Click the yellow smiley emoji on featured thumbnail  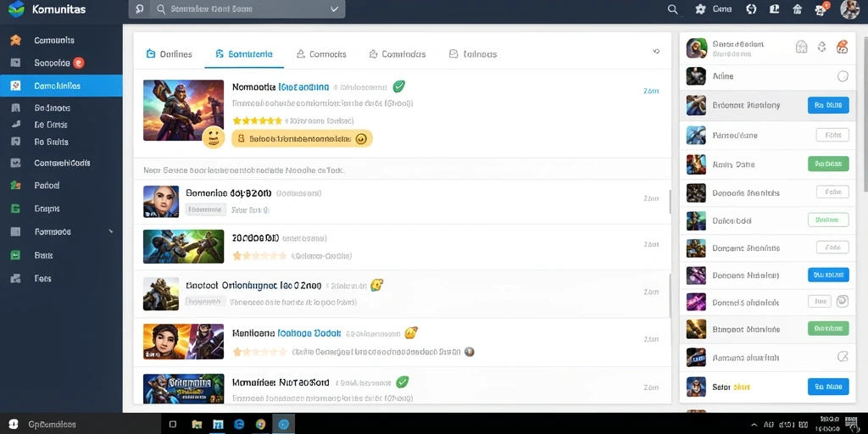pyautogui.click(x=213, y=136)
